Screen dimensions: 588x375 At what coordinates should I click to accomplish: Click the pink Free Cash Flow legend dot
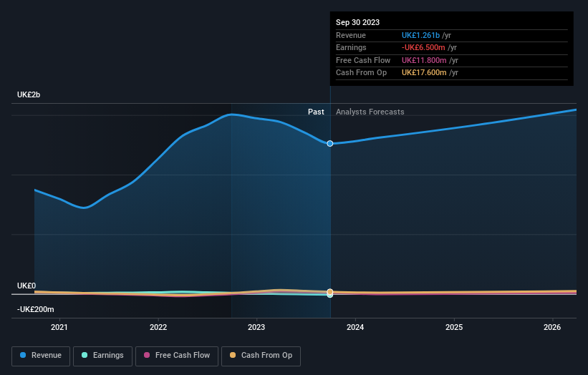[x=147, y=355]
